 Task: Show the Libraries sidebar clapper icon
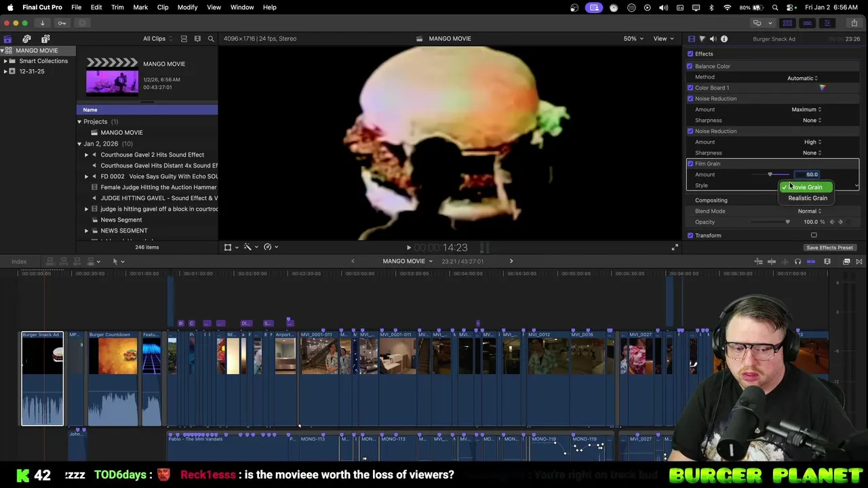tap(7, 39)
